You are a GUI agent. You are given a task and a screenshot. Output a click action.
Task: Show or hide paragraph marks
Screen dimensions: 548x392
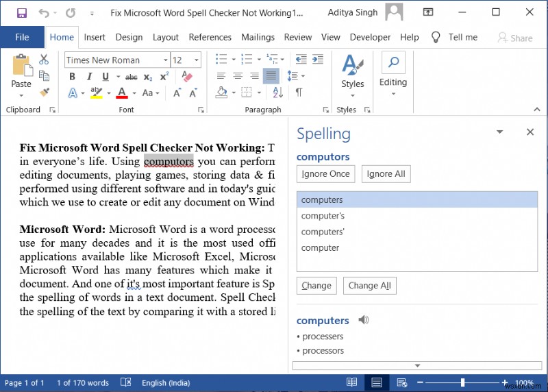[x=299, y=93]
